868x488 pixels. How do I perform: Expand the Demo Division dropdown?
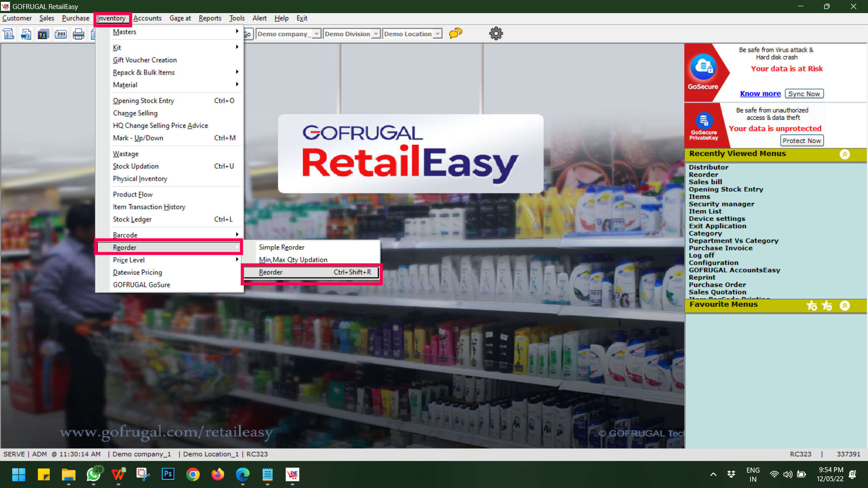[x=376, y=34]
